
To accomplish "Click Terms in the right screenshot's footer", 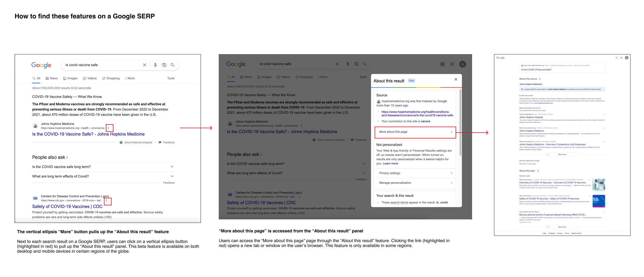I will pos(567,233).
